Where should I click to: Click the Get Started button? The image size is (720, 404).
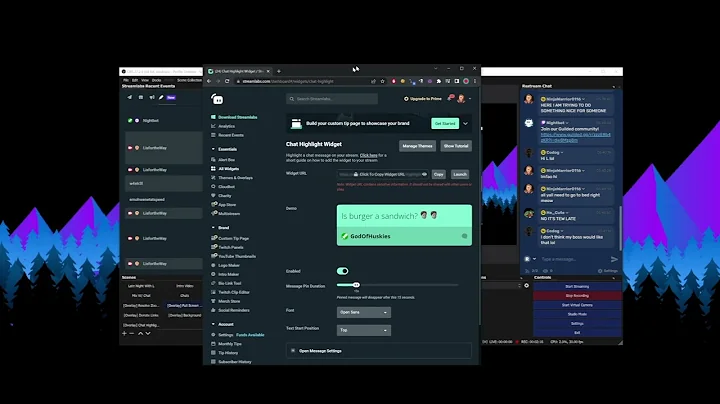click(445, 123)
